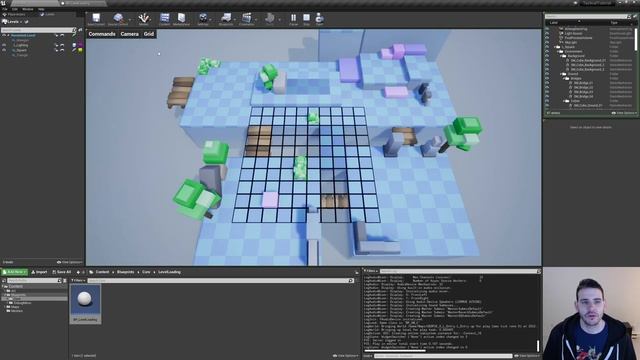Click the pink color swatch of L_Lighting
Image resolution: width=640 pixels, height=360 pixels.
pyautogui.click(x=80, y=45)
